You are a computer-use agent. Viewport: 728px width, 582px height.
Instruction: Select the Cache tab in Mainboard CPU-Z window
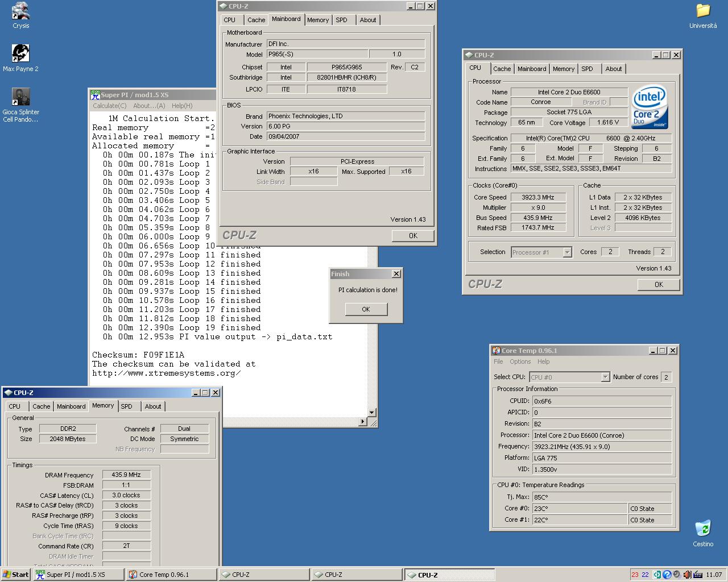(x=257, y=20)
